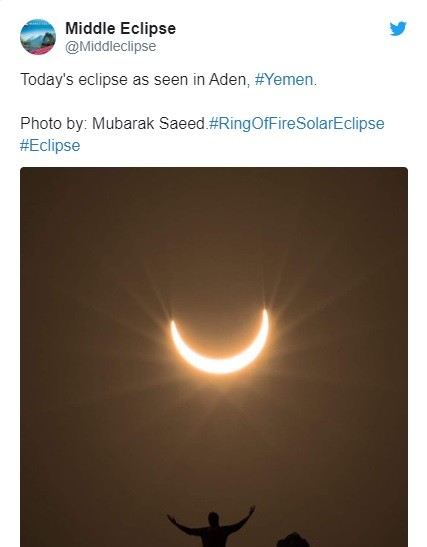Open the Middle Eclipse profile avatar

(x=38, y=37)
